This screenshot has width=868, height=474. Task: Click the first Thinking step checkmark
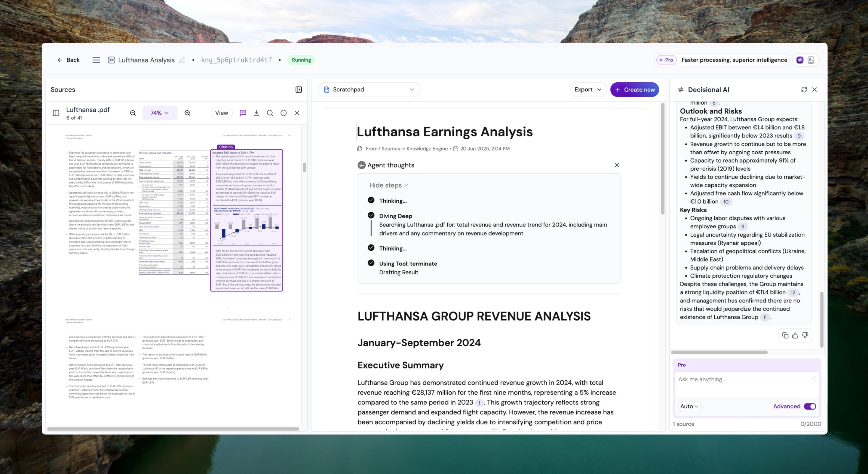click(371, 200)
